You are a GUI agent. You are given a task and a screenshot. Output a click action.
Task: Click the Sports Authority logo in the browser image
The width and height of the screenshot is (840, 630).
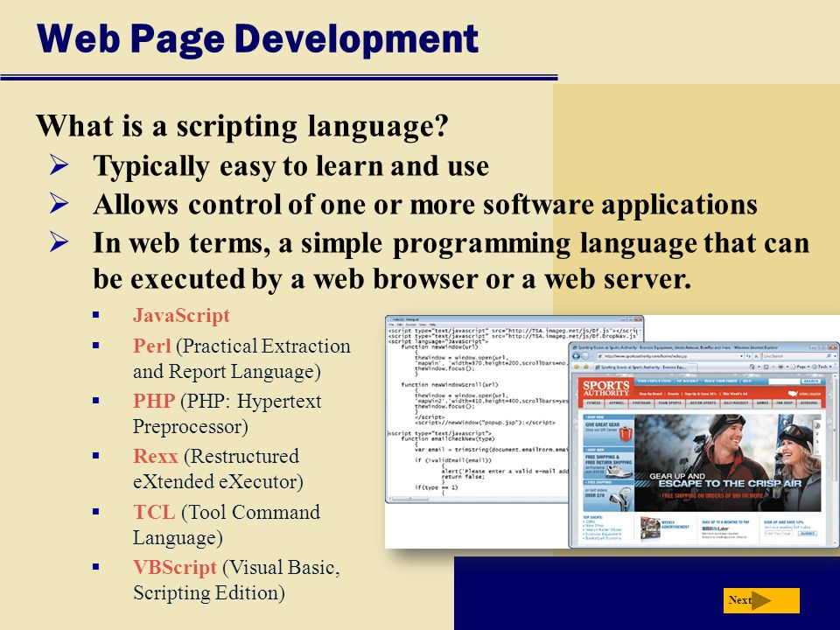coord(605,388)
